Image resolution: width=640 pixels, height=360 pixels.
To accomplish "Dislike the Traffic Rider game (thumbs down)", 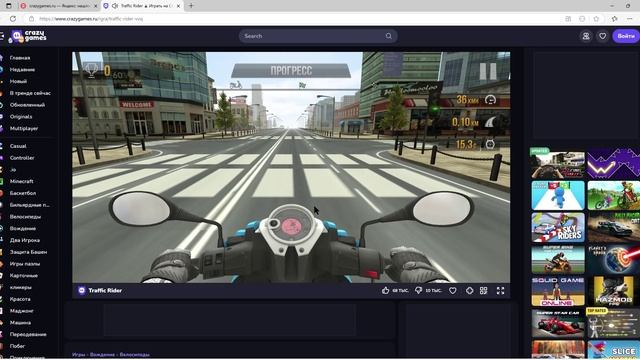I will [418, 290].
